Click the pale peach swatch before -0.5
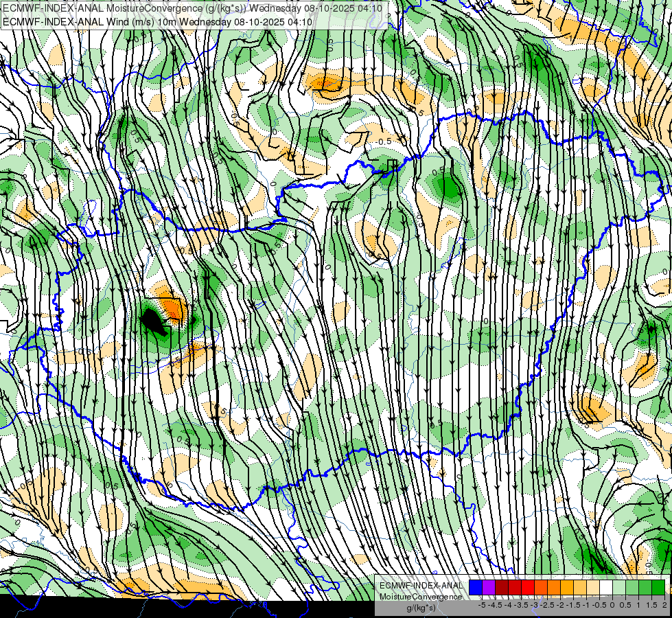The width and height of the screenshot is (672, 618). (x=592, y=588)
